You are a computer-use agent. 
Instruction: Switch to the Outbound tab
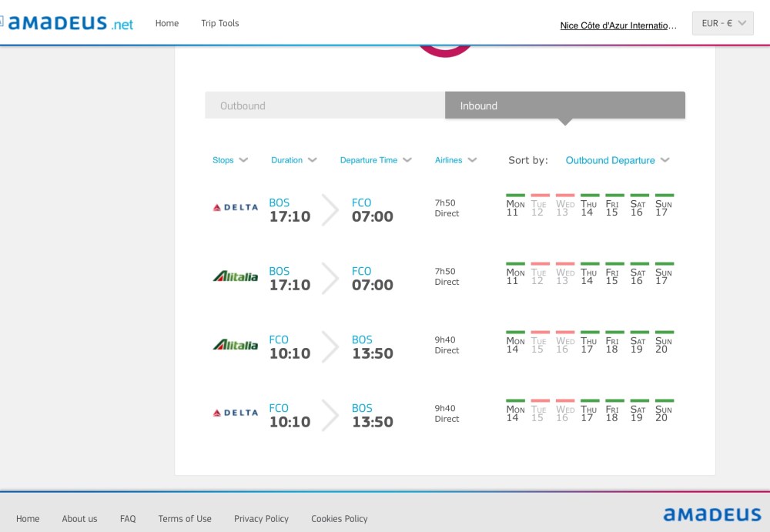[325, 105]
